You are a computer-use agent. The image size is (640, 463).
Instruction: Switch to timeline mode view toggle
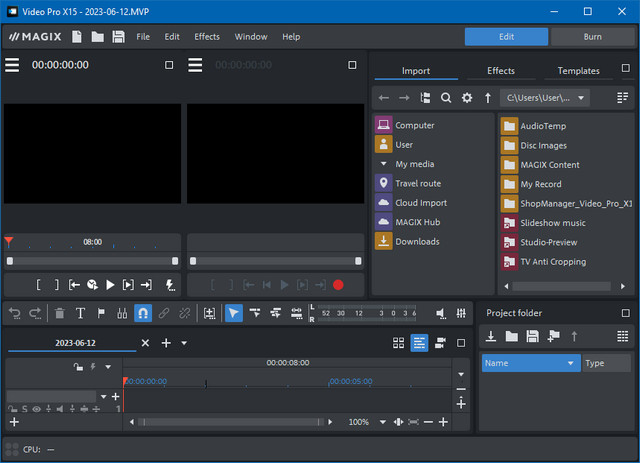419,343
